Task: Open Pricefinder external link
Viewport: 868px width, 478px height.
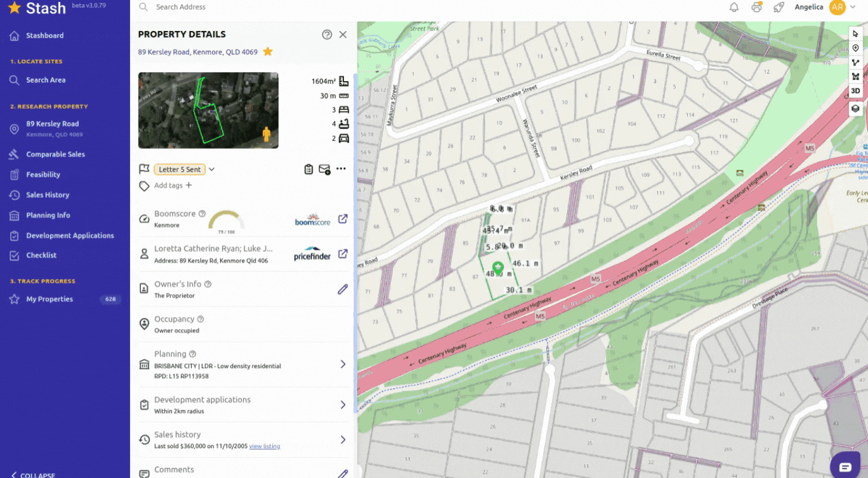Action: 343,253
